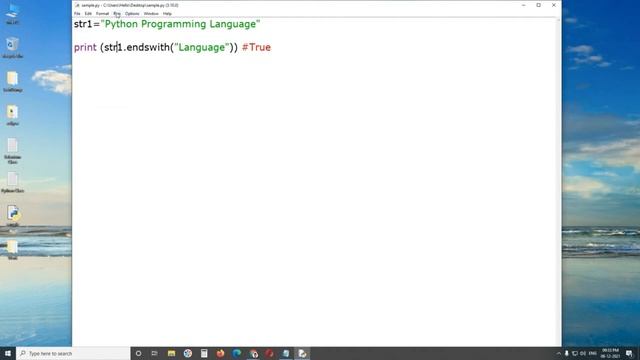Open the Window menu
Image resolution: width=640 pixels, height=360 pixels.
tap(151, 13)
